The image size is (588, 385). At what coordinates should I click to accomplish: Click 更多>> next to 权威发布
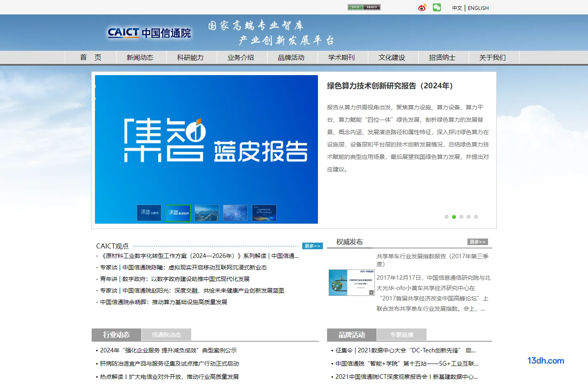pyautogui.click(x=478, y=242)
